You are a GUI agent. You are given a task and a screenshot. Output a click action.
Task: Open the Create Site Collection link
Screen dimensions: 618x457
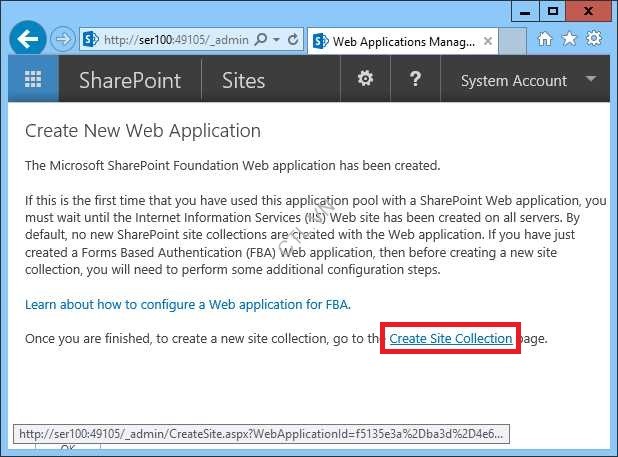(x=451, y=339)
